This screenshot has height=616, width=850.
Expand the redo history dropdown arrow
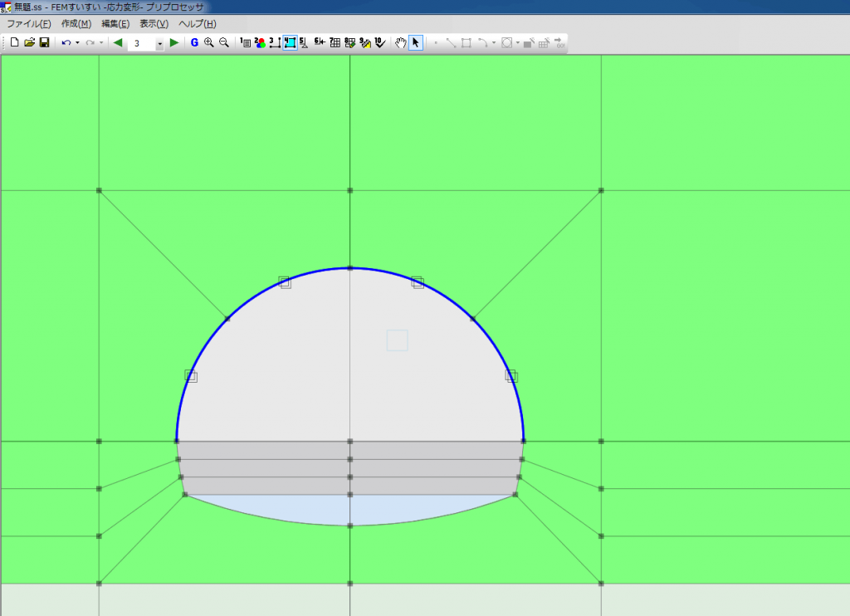click(101, 42)
